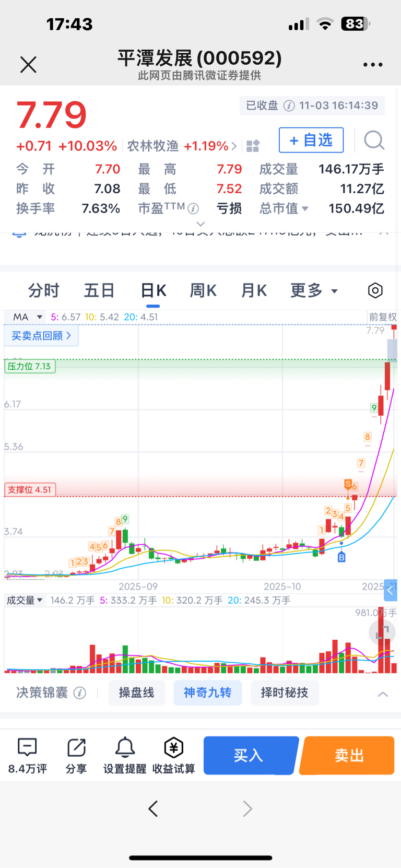The width and height of the screenshot is (401, 868).
Task: Tap the orange S sell marker
Action: pos(348,484)
